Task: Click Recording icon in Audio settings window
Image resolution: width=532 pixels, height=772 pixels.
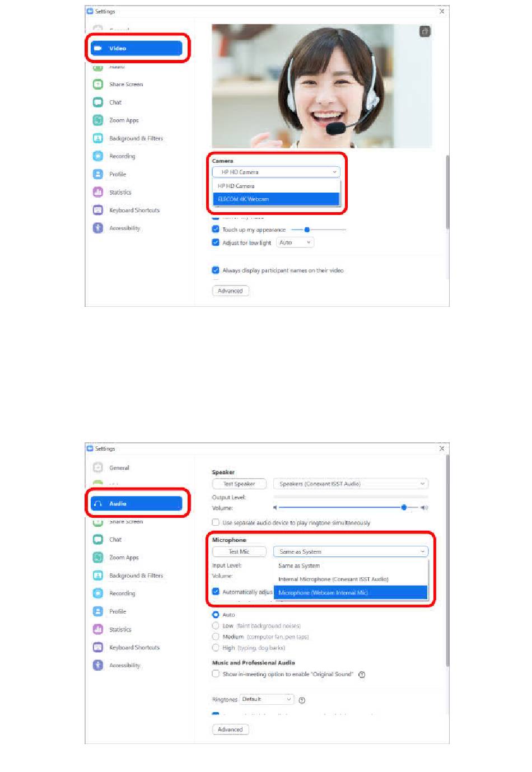Action: (x=98, y=593)
